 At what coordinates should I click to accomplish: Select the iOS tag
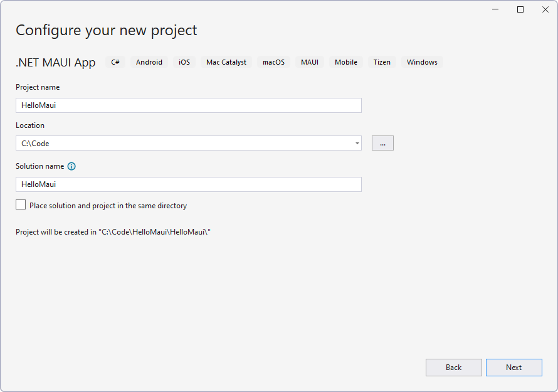point(184,61)
